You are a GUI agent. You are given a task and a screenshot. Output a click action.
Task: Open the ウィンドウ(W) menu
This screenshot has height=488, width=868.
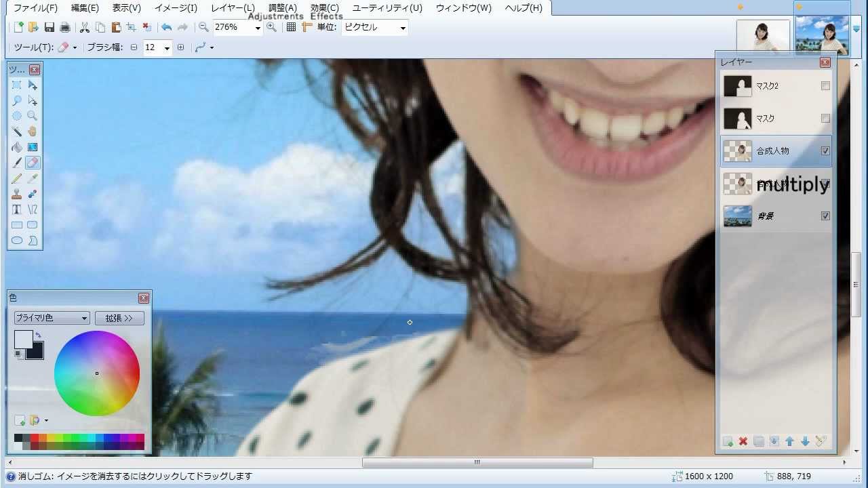(x=464, y=8)
